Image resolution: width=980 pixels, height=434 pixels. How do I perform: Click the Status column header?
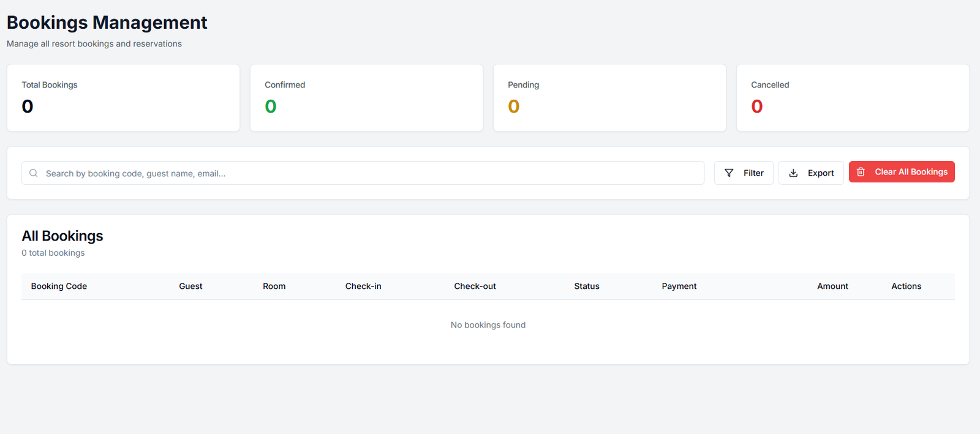[587, 286]
